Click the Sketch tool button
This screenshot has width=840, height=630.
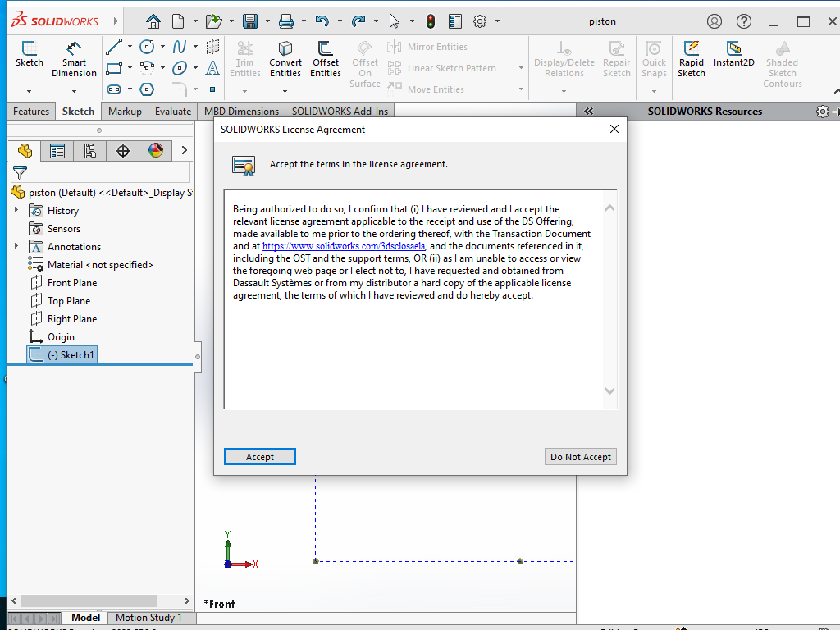point(30,54)
